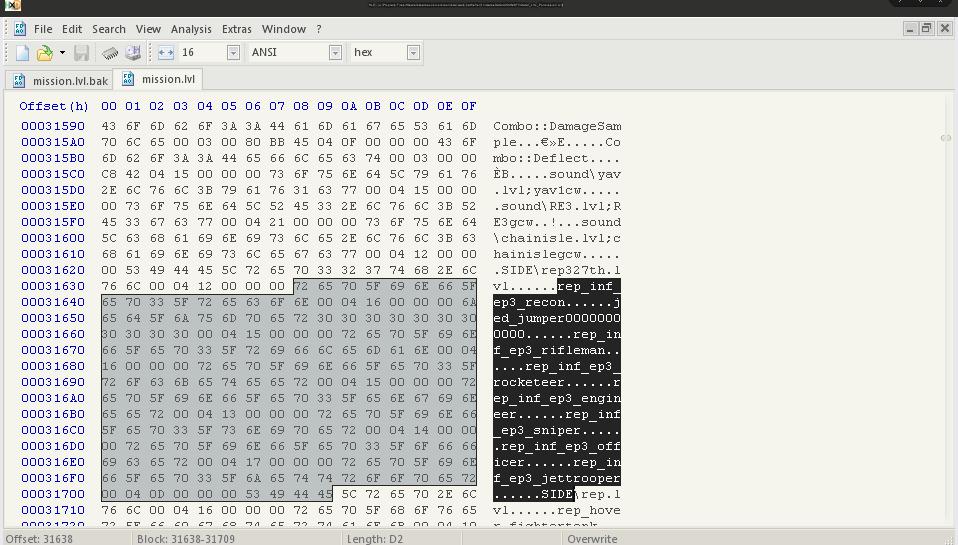The image size is (958, 545).
Task: Open the View menu
Action: [148, 29]
